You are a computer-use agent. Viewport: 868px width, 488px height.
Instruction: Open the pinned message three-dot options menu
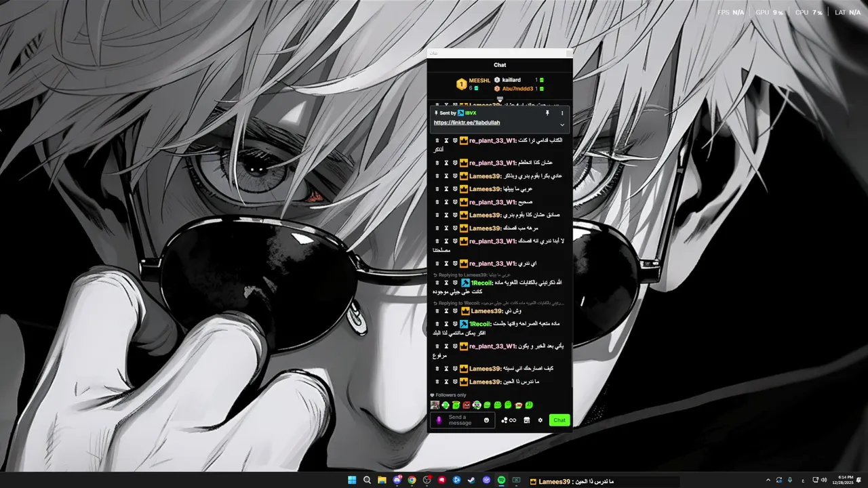561,113
